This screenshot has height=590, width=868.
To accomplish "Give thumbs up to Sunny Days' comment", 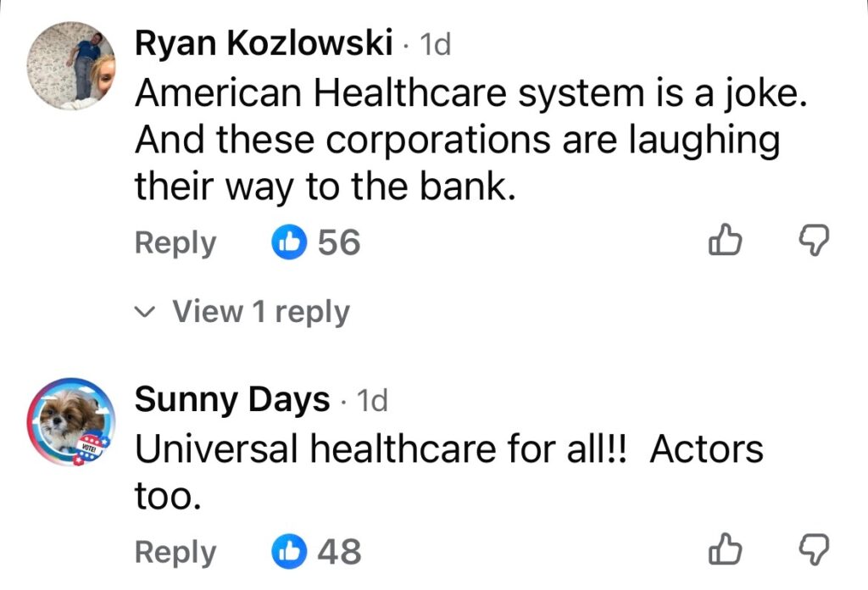I will pos(726,552).
